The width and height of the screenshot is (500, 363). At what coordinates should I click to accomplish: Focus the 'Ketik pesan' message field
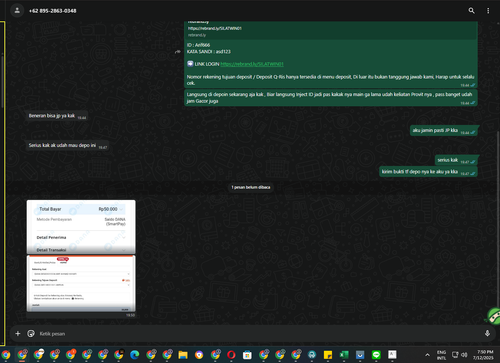pos(257,333)
